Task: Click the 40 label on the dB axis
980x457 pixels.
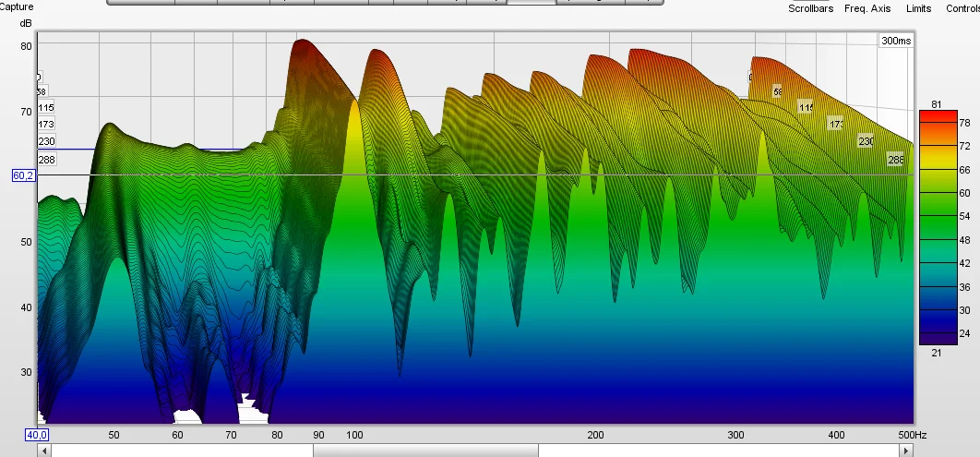Action: pyautogui.click(x=26, y=307)
